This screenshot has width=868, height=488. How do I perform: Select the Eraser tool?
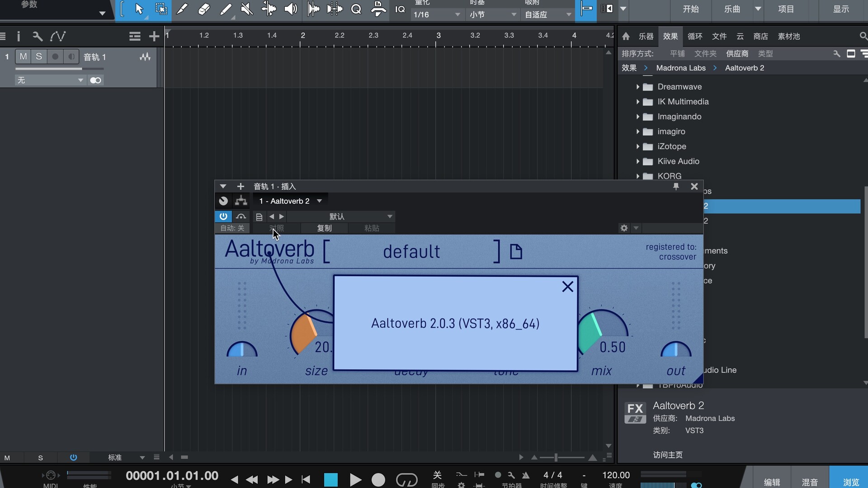[204, 9]
